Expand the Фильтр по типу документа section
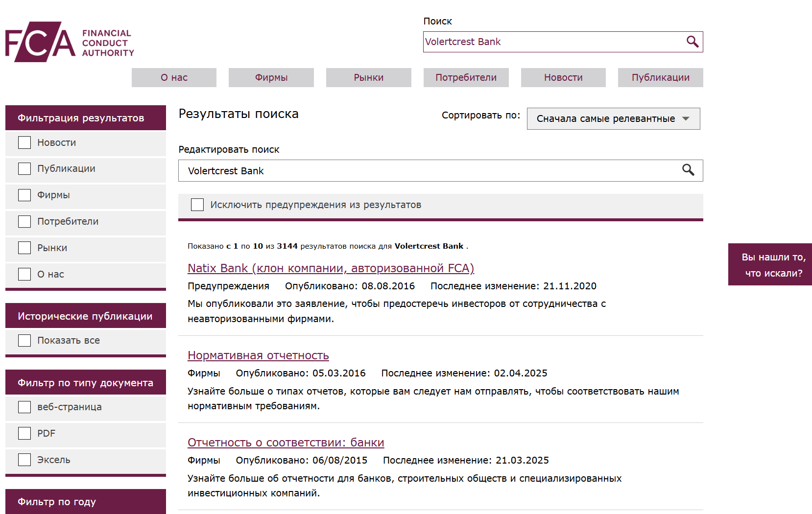Image resolution: width=812 pixels, height=514 pixels. pyautogui.click(x=85, y=382)
